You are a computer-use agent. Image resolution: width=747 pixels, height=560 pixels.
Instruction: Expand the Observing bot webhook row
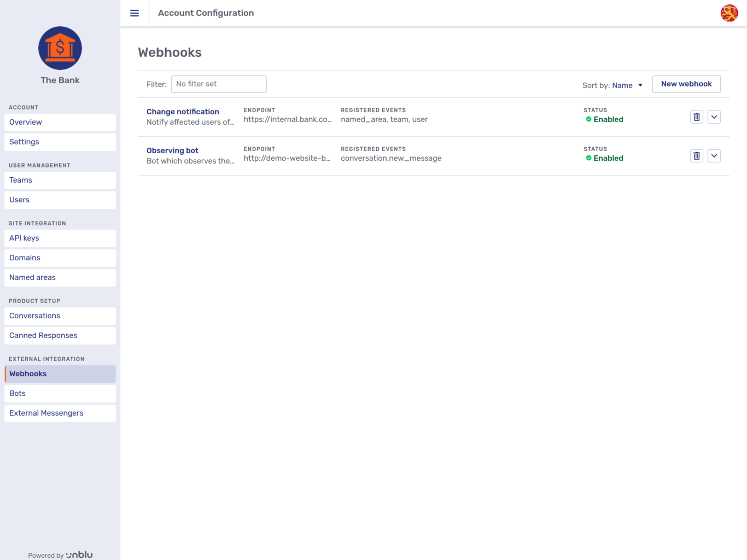coord(714,155)
